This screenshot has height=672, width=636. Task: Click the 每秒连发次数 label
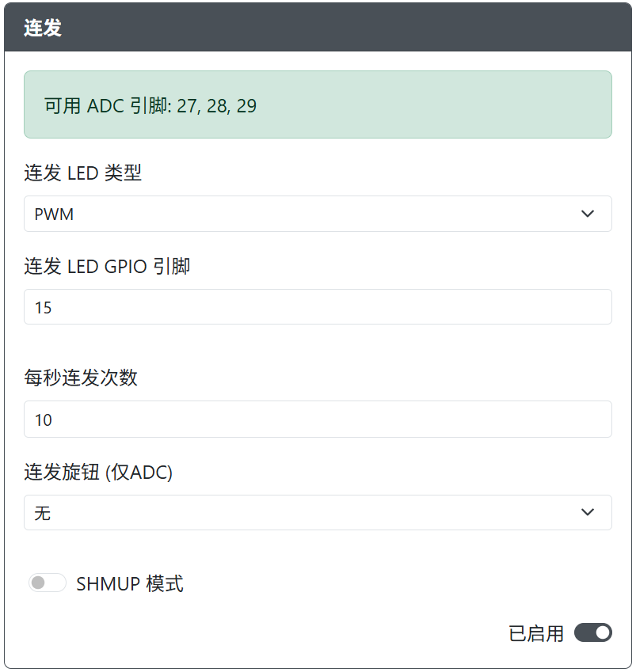coord(81,378)
